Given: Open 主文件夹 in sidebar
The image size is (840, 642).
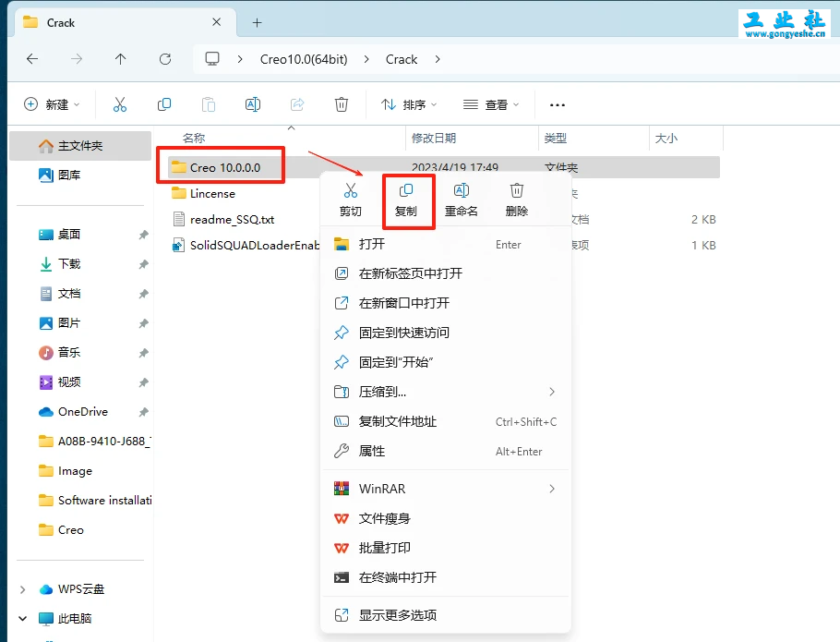Looking at the screenshot, I should click(80, 146).
